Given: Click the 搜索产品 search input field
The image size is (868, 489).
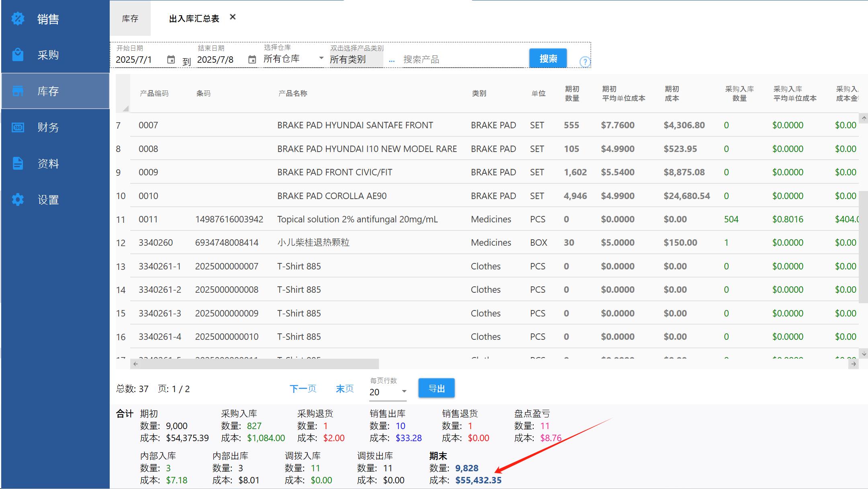Looking at the screenshot, I should [x=464, y=60].
